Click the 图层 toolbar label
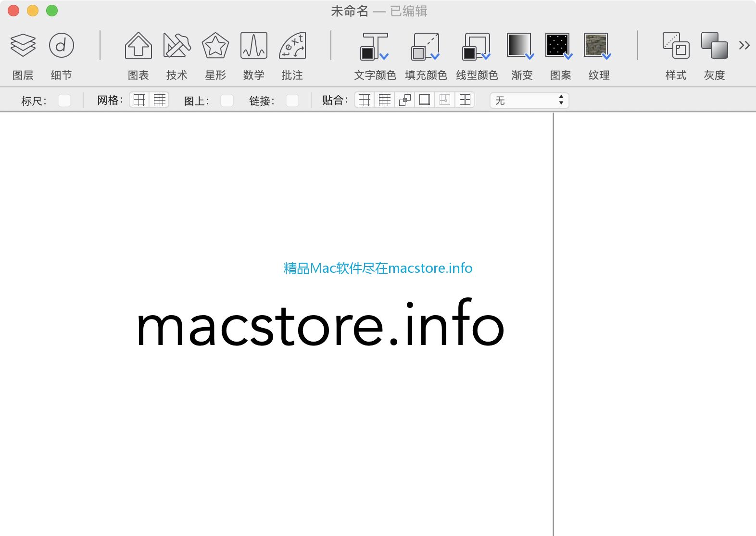The height and width of the screenshot is (536, 756). tap(23, 75)
